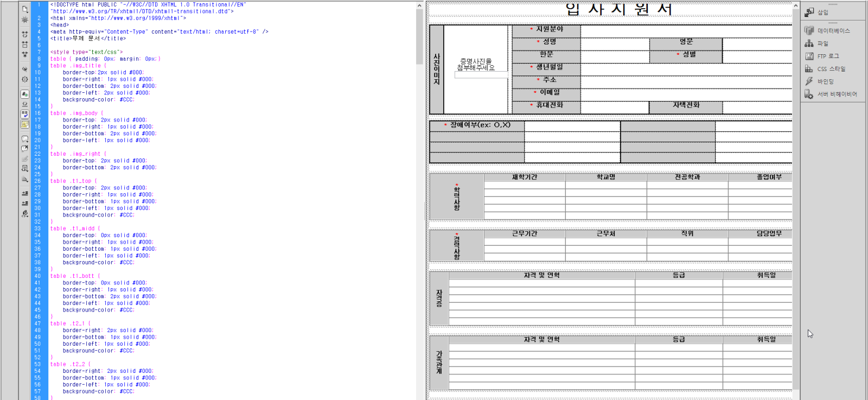
Task: Click the empty field next to 주소
Action: (686, 82)
